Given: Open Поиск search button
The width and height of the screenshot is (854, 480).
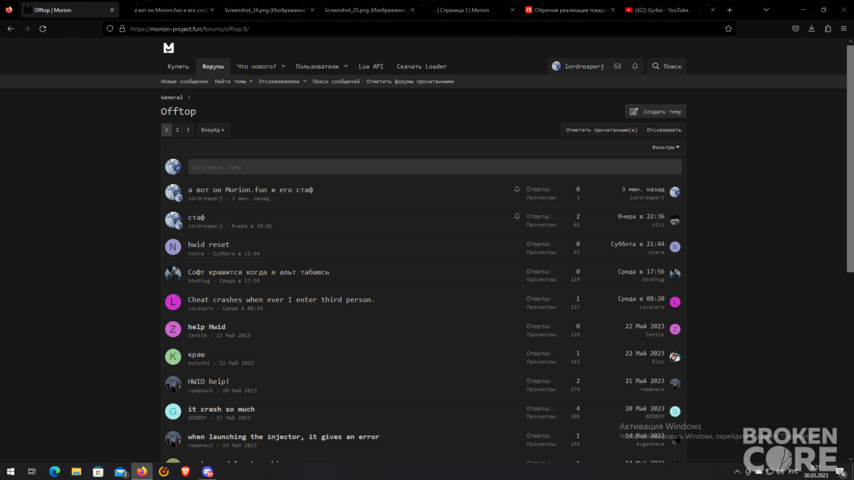Looking at the screenshot, I should [x=667, y=66].
